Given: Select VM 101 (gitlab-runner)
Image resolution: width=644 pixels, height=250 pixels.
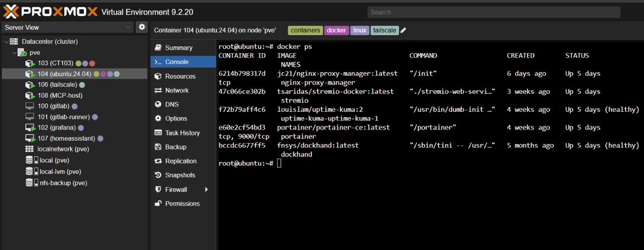Looking at the screenshot, I should click(x=74, y=117).
